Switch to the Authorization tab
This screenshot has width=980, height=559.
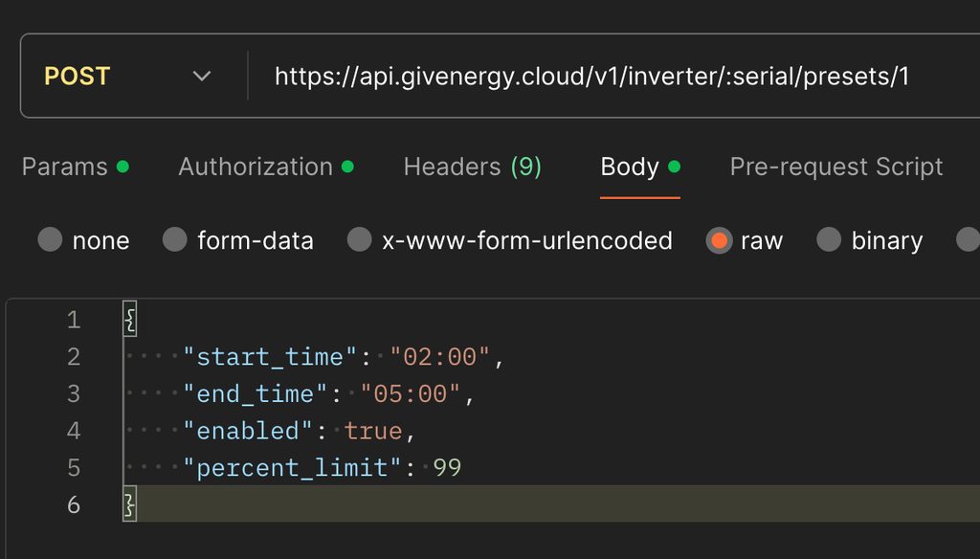[x=256, y=167]
